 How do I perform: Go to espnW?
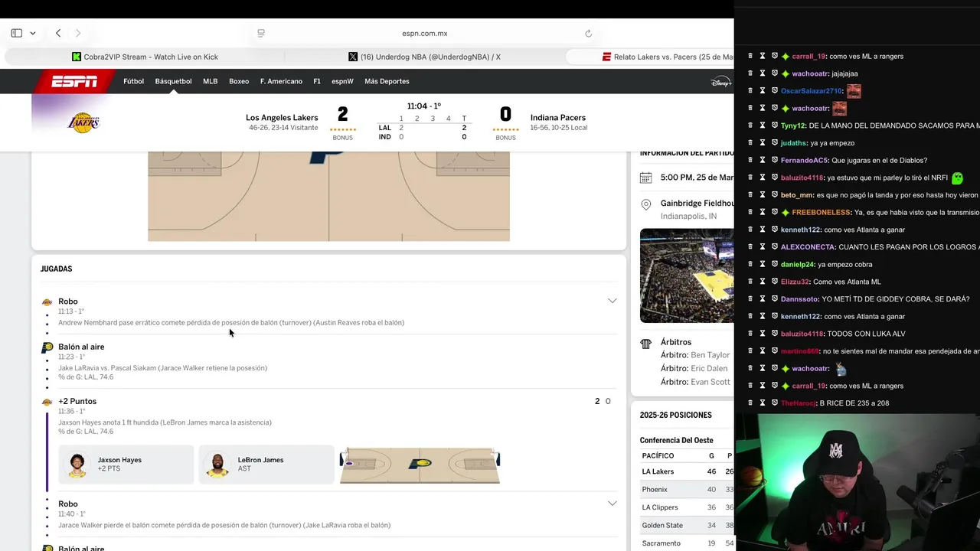tap(342, 81)
